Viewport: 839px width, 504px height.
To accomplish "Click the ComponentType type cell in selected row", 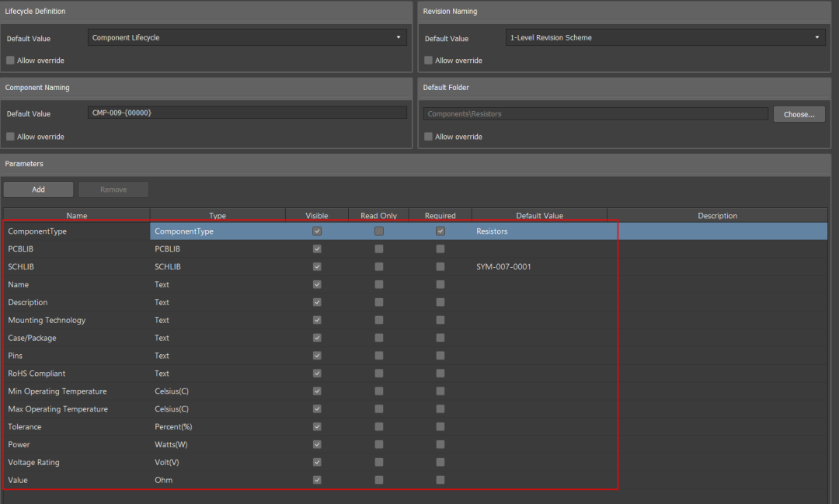I will (x=218, y=231).
